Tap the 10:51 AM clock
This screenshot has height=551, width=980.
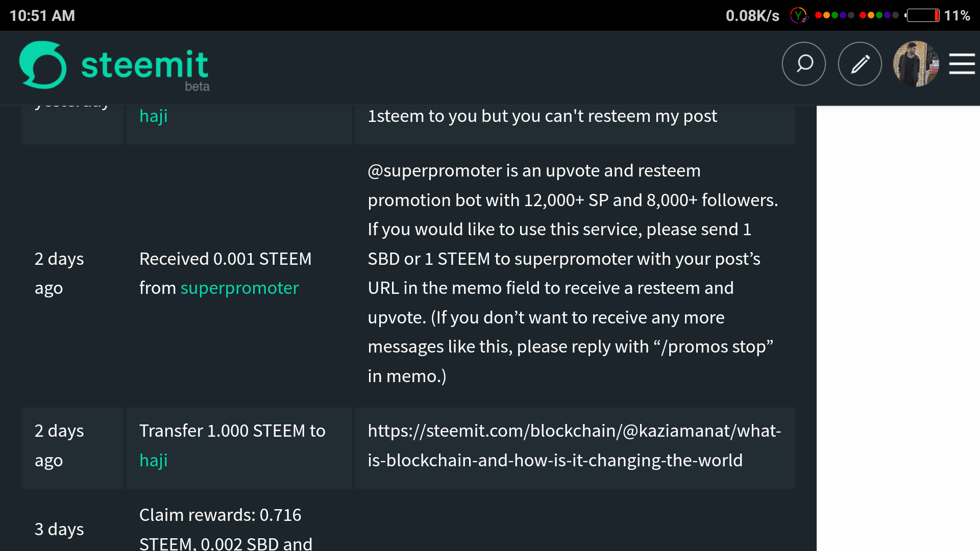point(42,16)
